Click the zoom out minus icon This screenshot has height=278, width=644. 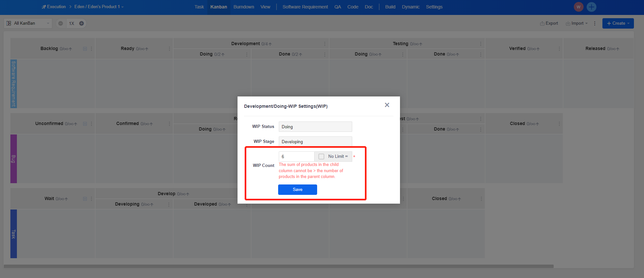click(60, 23)
